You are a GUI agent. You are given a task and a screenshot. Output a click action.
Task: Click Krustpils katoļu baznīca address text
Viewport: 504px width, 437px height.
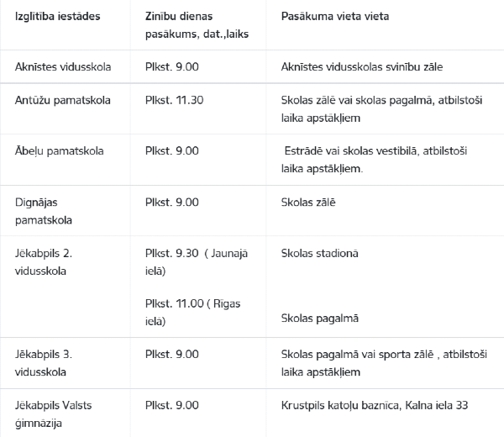(x=375, y=406)
